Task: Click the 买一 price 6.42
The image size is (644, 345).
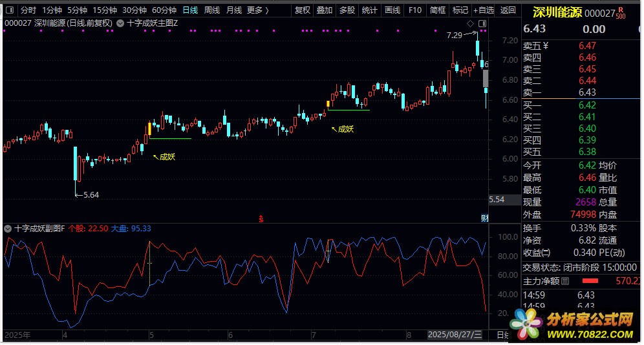Action: 587,105
